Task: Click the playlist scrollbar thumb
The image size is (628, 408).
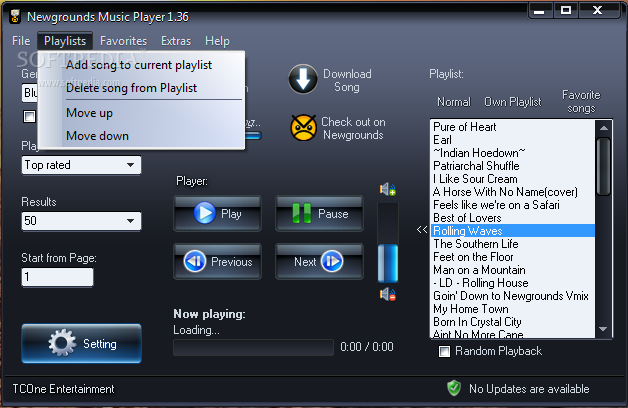Action: click(x=604, y=167)
